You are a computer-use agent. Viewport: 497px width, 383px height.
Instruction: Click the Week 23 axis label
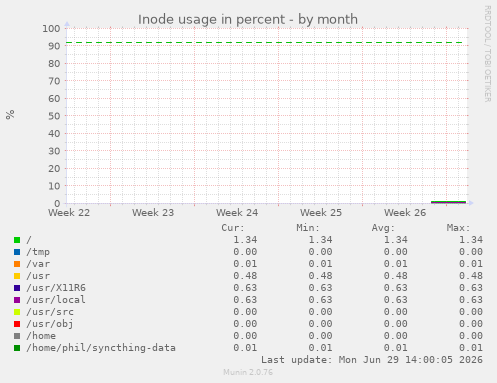[x=153, y=213]
